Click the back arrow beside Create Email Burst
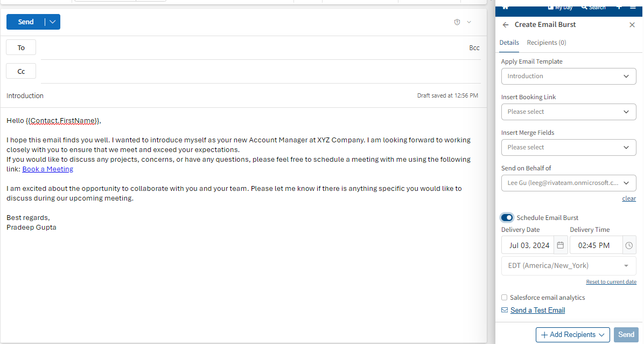This screenshot has width=644, height=344. [505, 25]
